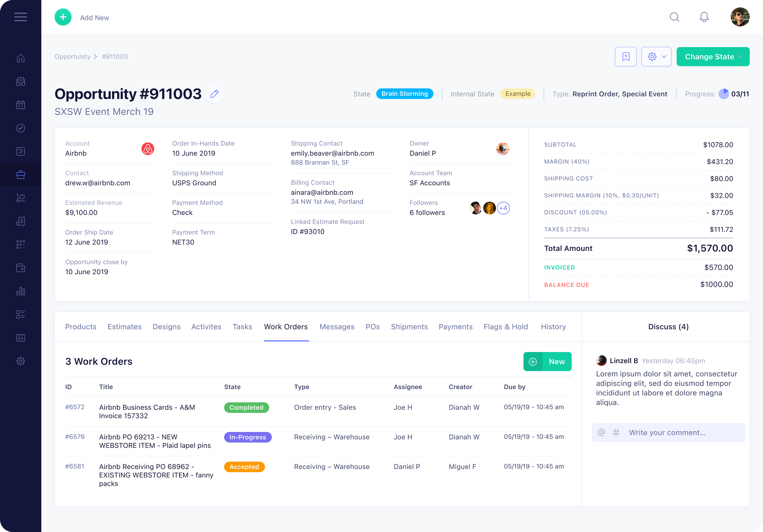Click the notification bell icon
The width and height of the screenshot is (763, 532).
coord(704,17)
